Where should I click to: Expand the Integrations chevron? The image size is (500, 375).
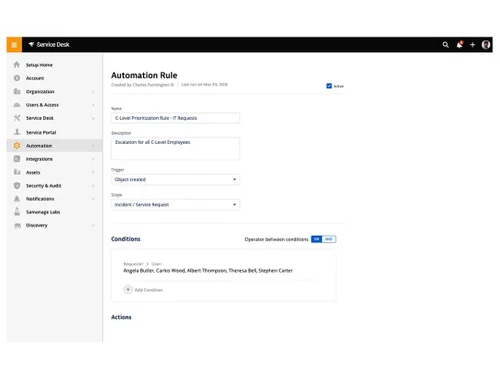click(93, 159)
